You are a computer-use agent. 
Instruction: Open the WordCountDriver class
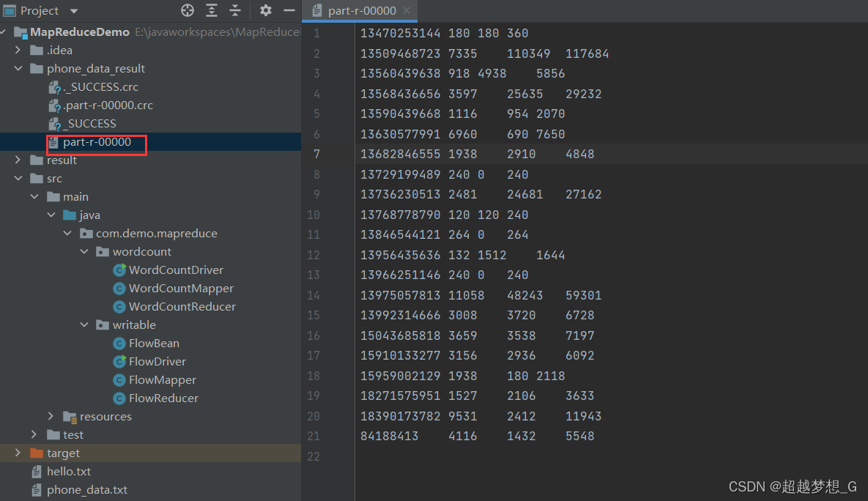coord(176,270)
